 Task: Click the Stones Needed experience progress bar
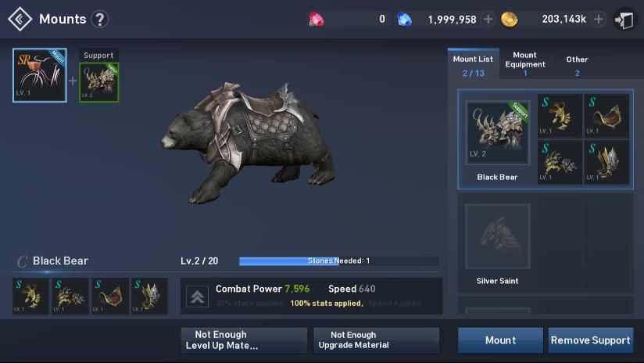click(339, 261)
